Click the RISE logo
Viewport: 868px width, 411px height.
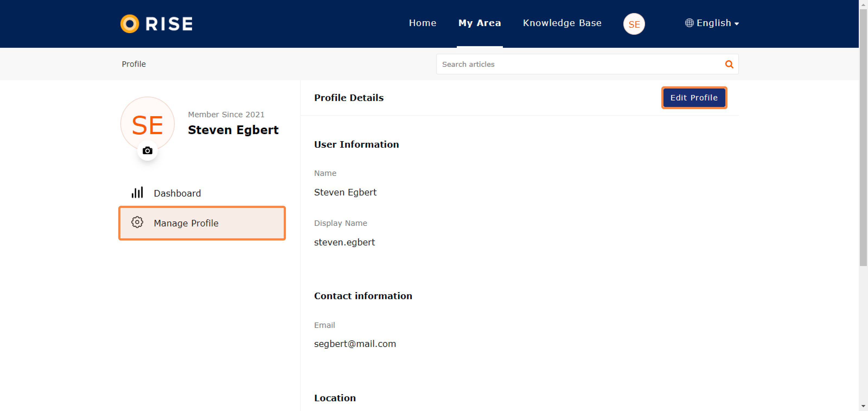[156, 24]
